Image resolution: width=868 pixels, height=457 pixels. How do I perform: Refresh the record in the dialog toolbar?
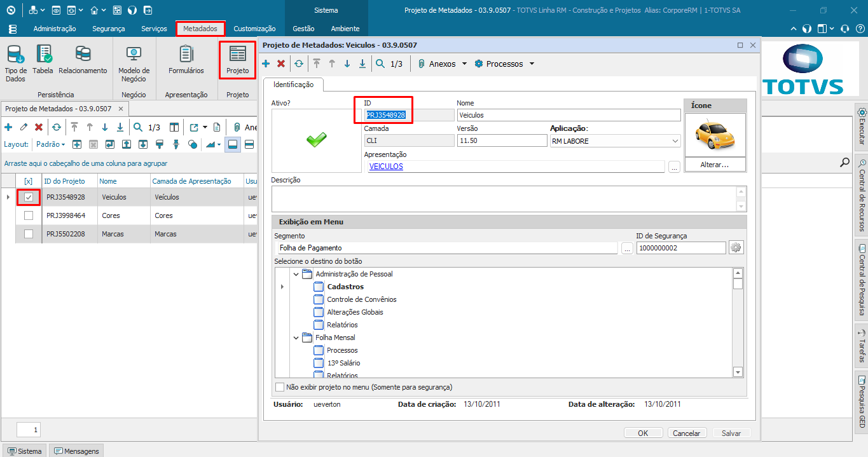click(298, 64)
